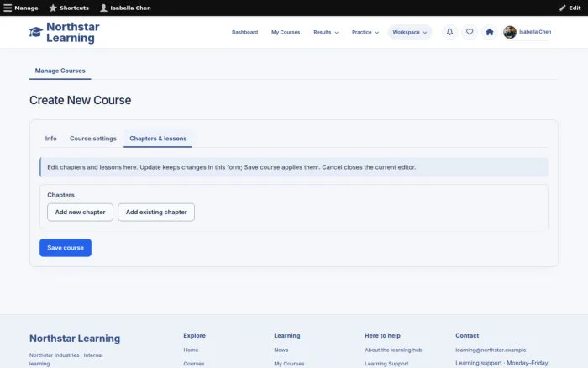Image resolution: width=588 pixels, height=368 pixels.
Task: Open the Manage Courses tab
Action: [x=60, y=71]
